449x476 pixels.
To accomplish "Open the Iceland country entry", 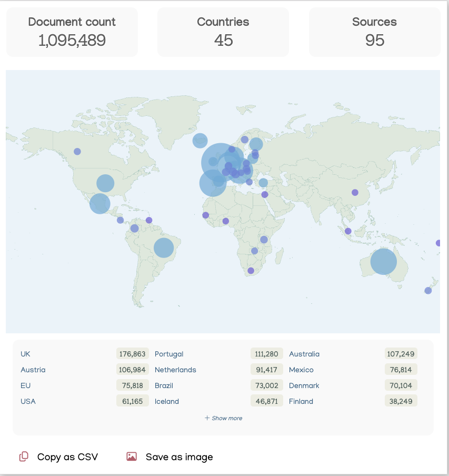I will pyautogui.click(x=167, y=401).
